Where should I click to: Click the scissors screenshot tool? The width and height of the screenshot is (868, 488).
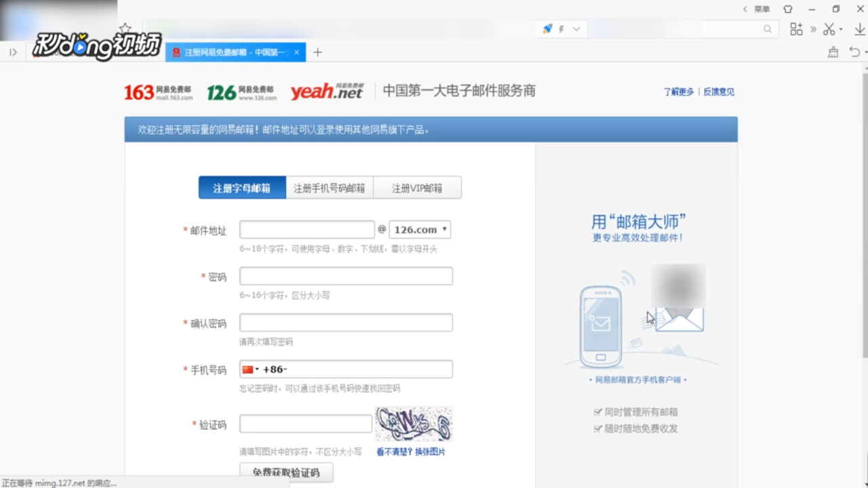tap(829, 29)
